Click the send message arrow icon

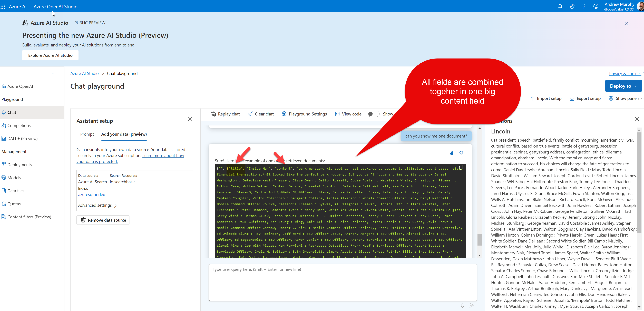point(472,306)
